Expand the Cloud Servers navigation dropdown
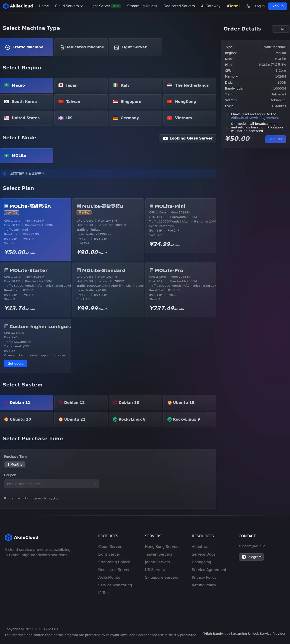The height and width of the screenshot is (644, 290). (69, 6)
